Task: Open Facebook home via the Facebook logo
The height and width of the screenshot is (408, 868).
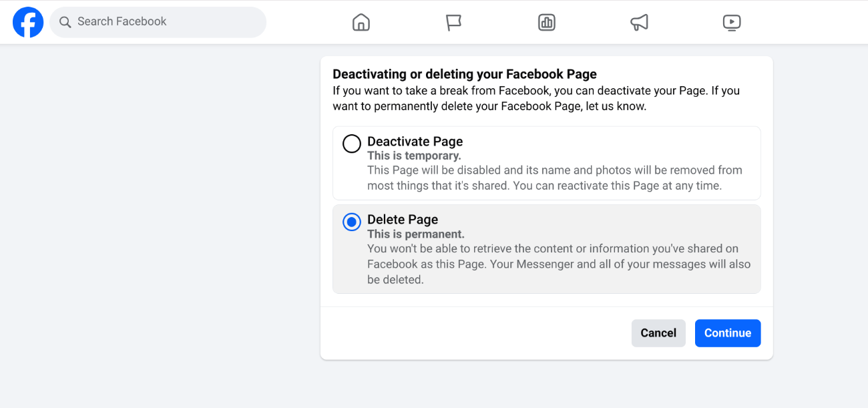Action: 27,22
